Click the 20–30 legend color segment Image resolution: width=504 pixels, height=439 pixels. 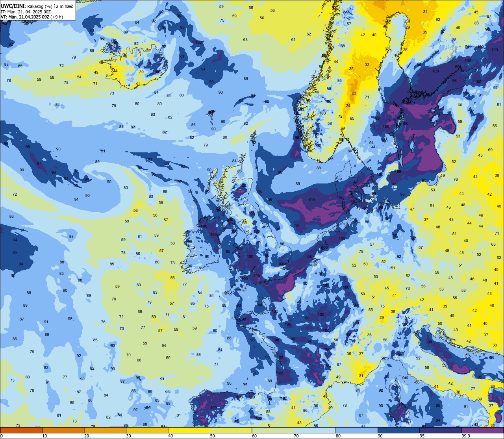pos(105,430)
